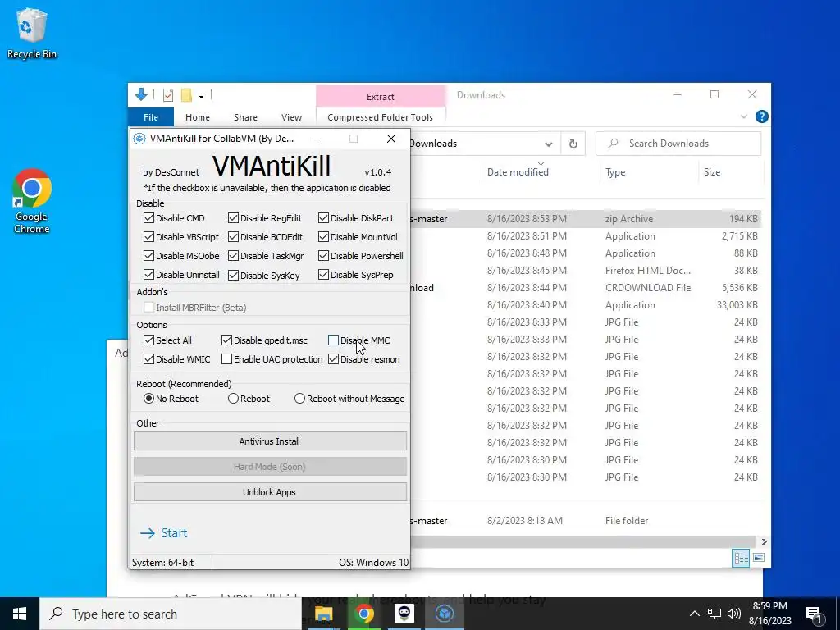Image resolution: width=840 pixels, height=630 pixels.
Task: Open the Customize Quick Access Toolbar dropdown arrow
Action: click(202, 96)
